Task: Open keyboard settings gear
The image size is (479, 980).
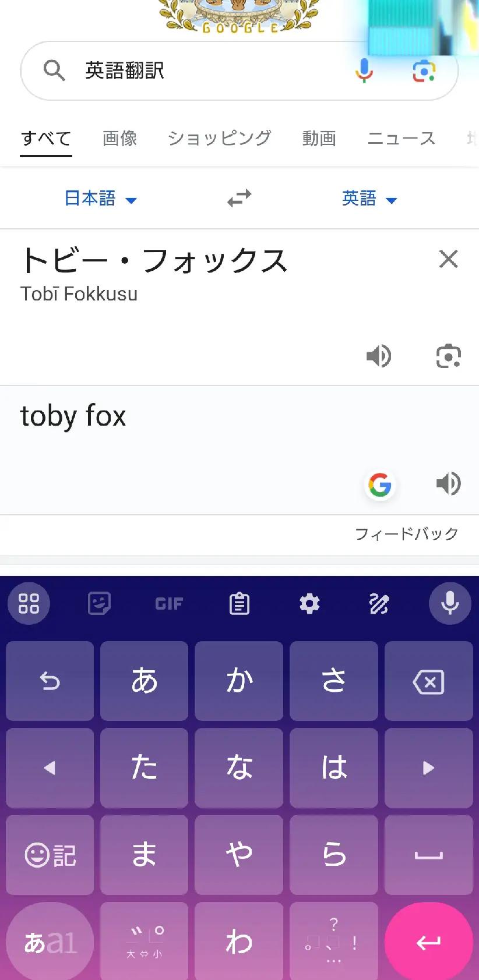Action: pos(309,604)
